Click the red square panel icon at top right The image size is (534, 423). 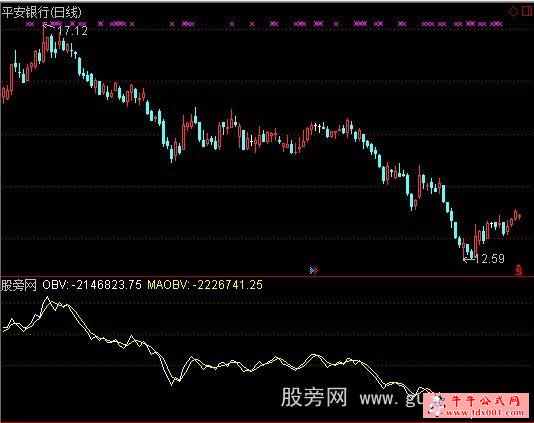[526, 12]
